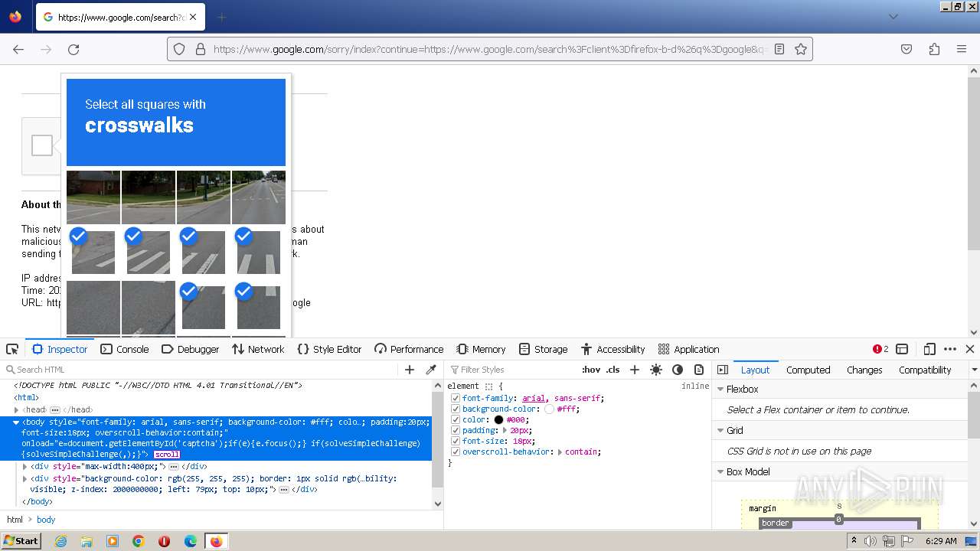The width and height of the screenshot is (980, 551).
Task: Toggle reader view in the address bar
Action: (779, 49)
